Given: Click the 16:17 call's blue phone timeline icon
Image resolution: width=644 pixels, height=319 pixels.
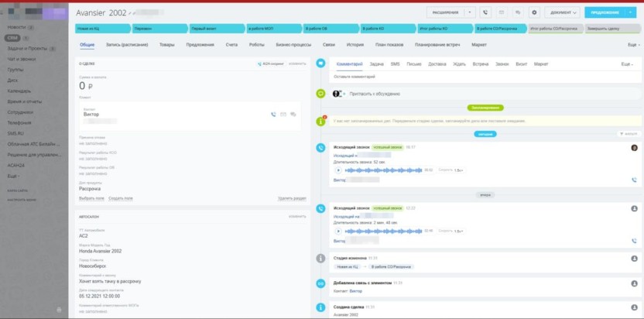Looking at the screenshot, I should [320, 148].
